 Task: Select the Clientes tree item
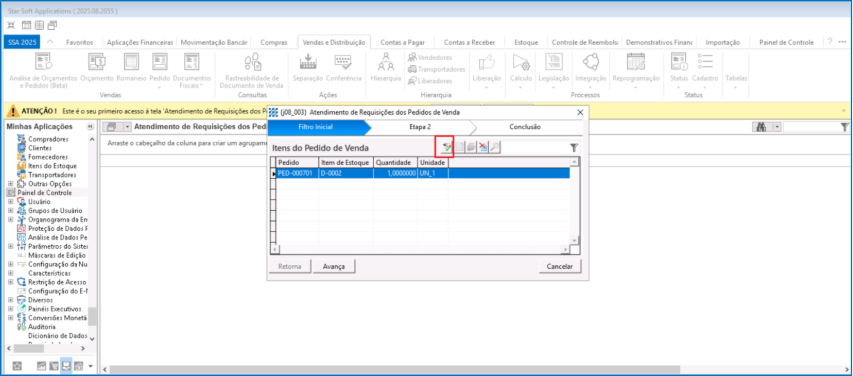[x=40, y=148]
